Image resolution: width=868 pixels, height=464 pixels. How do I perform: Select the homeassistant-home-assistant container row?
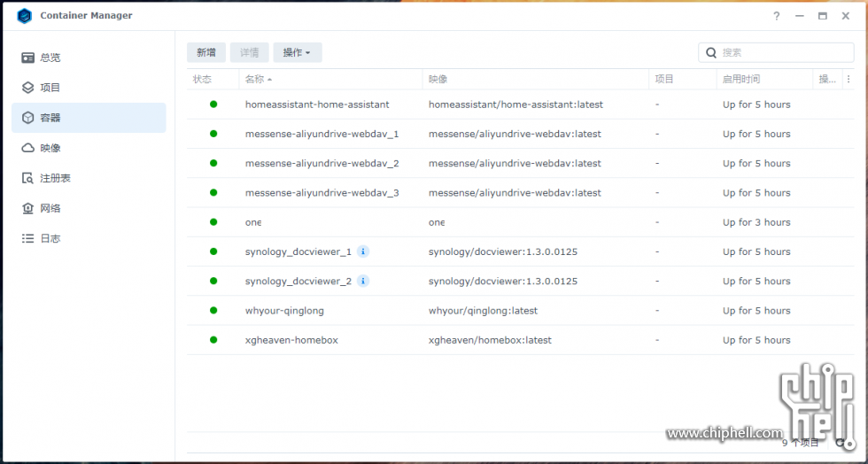click(x=521, y=104)
